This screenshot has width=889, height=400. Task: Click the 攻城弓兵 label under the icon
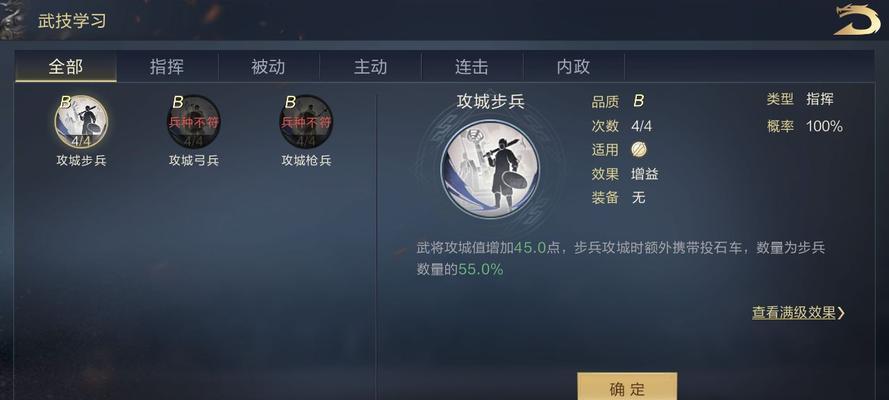(194, 161)
